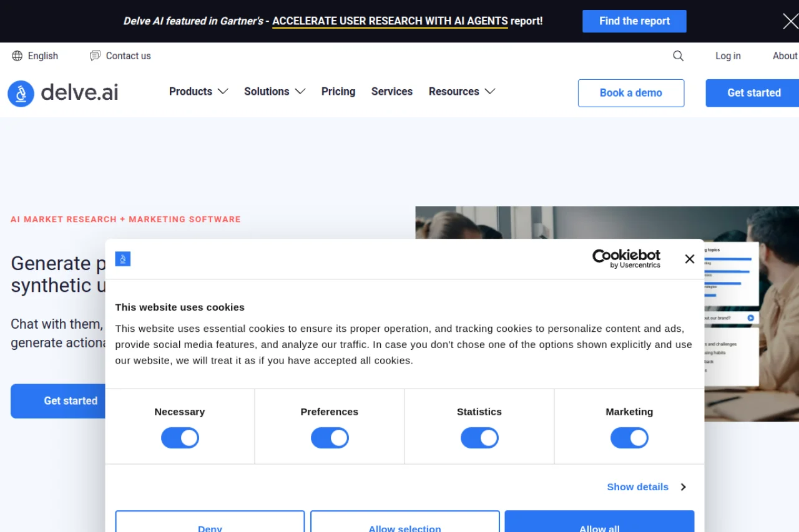
Task: Click the Find the report button
Action: point(634,21)
